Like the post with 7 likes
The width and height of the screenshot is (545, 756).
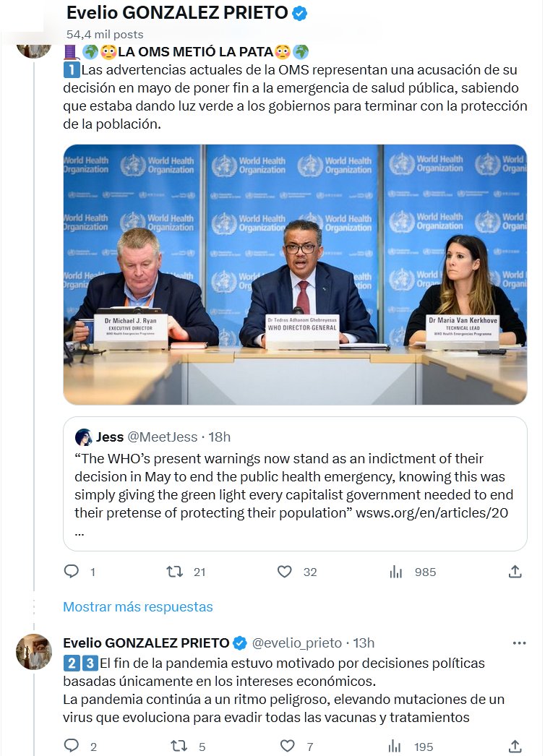(287, 745)
